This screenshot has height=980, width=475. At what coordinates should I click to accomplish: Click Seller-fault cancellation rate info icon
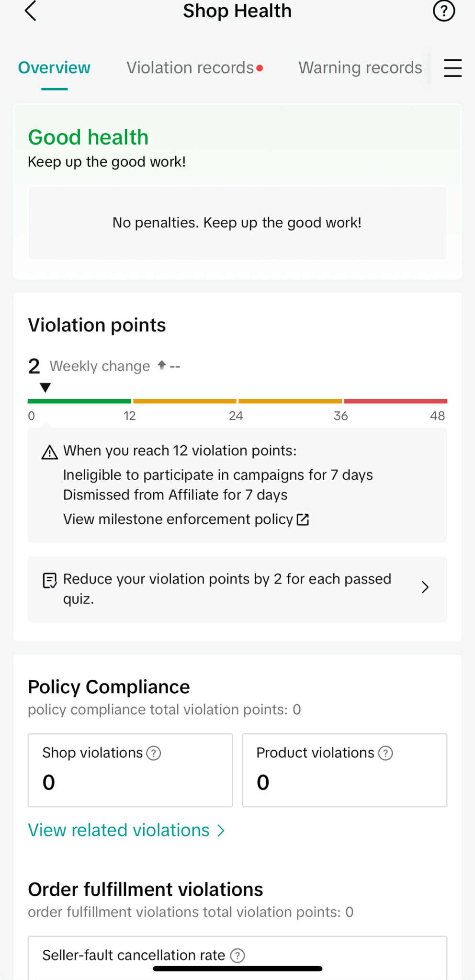[x=237, y=956]
